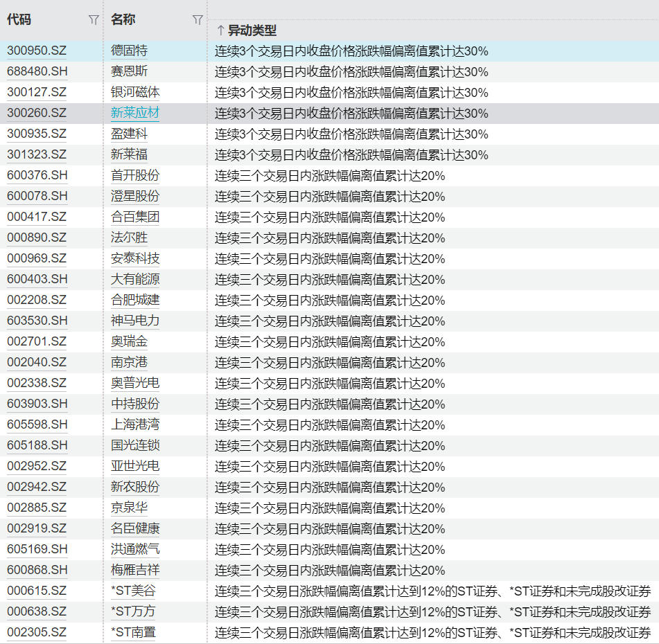This screenshot has height=644, width=659.
Task: Select the *ST美谷 stock link
Action: [x=132, y=591]
